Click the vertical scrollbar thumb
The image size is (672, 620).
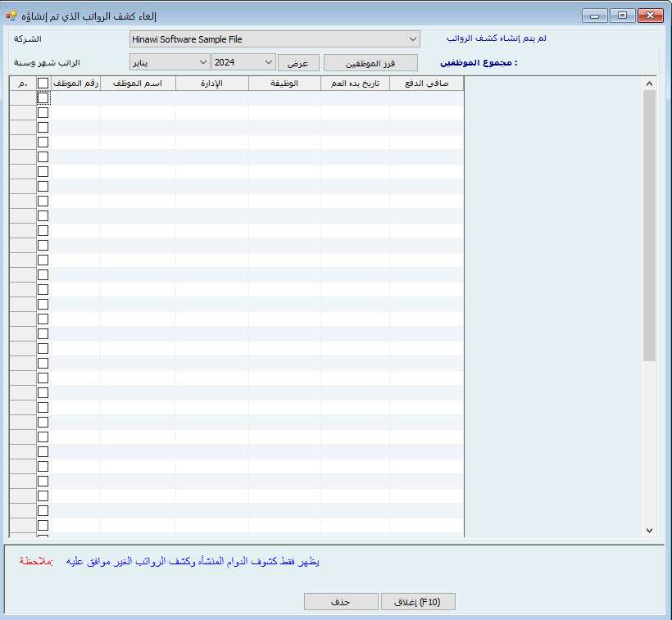point(650,225)
